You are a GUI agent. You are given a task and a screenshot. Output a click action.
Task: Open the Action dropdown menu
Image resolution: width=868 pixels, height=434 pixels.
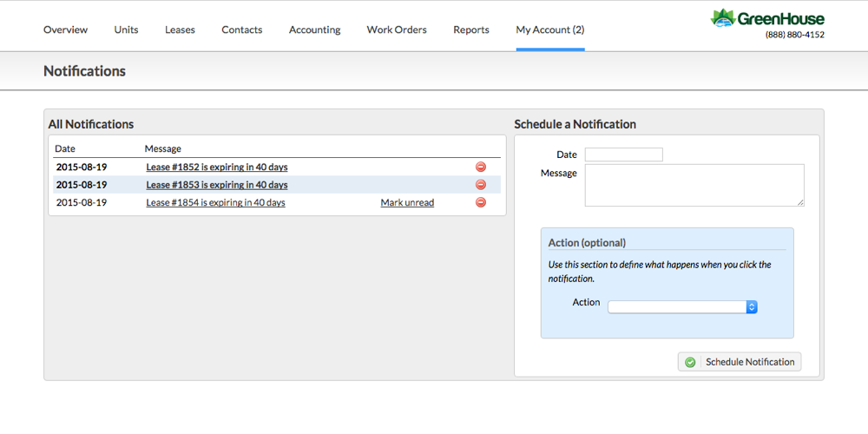(x=682, y=307)
